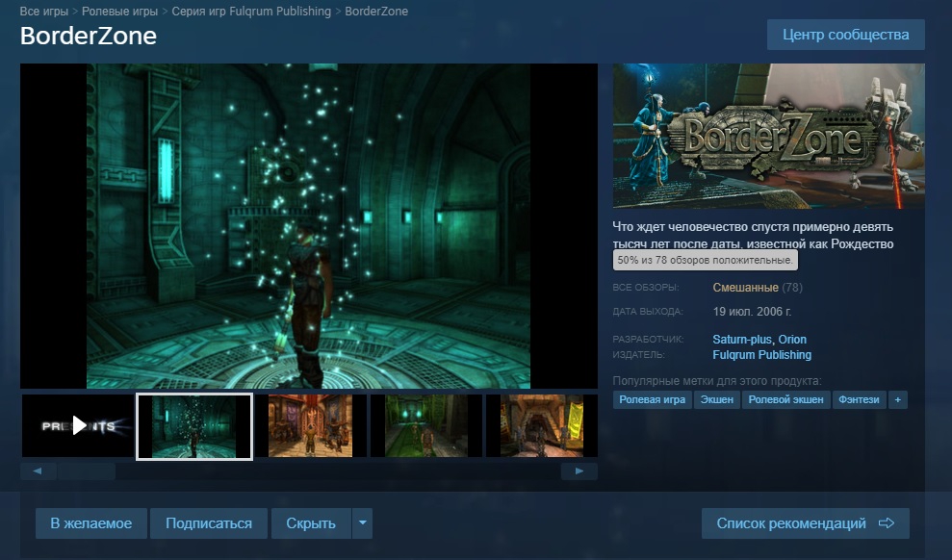Open 'Список рекомендаций' button
Image resolution: width=952 pixels, height=560 pixels.
point(806,523)
